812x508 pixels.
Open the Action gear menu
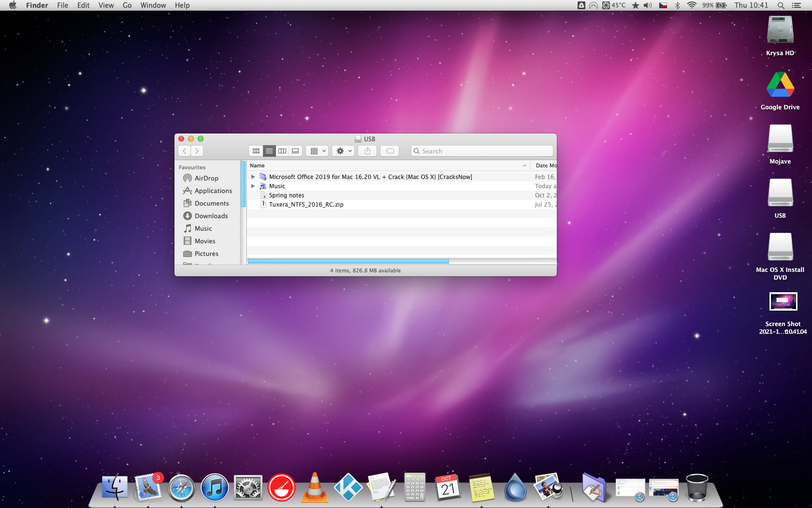tap(344, 151)
